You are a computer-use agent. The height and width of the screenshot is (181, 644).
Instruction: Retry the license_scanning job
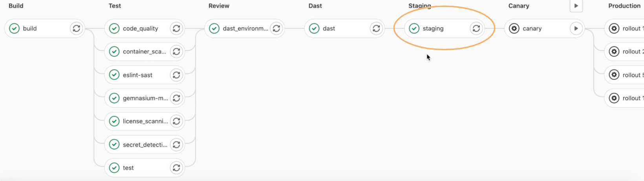point(176,121)
